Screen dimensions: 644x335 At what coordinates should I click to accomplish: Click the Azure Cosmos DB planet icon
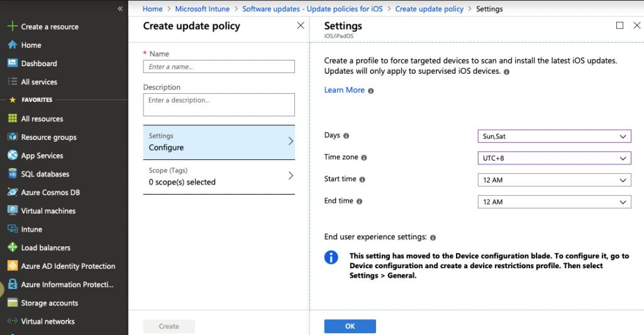[13, 192]
